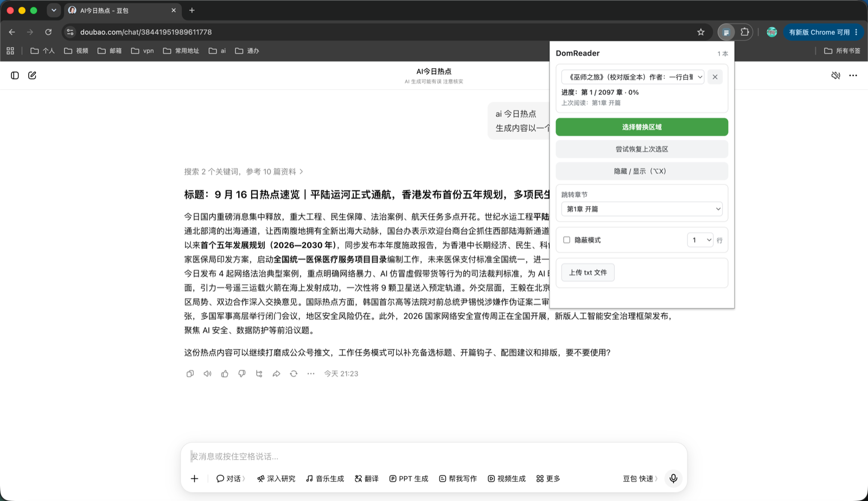This screenshot has width=868, height=501.
Task: View site information icon in address bar
Action: pyautogui.click(x=70, y=32)
